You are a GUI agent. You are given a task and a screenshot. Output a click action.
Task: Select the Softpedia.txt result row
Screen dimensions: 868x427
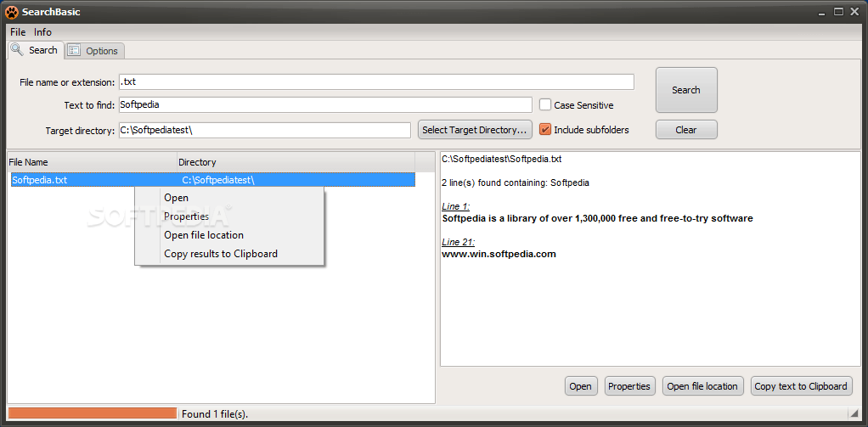pos(213,180)
